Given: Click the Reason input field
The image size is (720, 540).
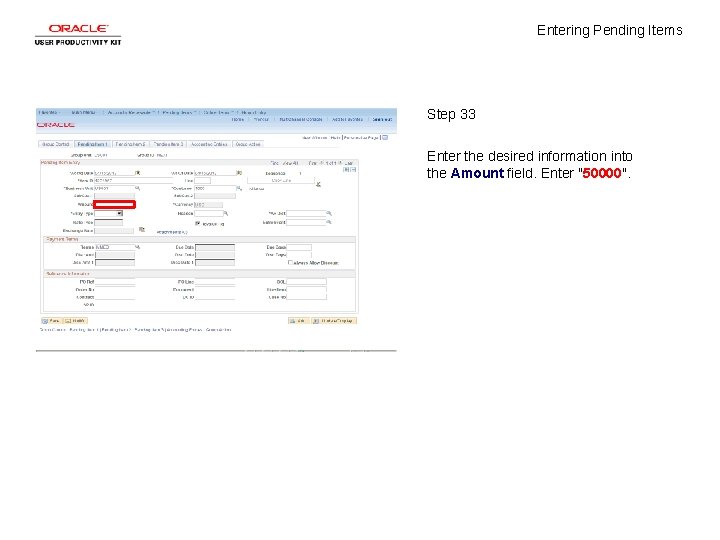Looking at the screenshot, I should 208,214.
